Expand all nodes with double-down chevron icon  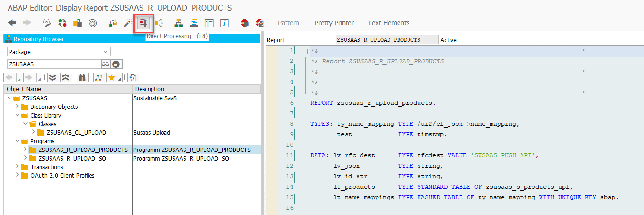[53, 77]
